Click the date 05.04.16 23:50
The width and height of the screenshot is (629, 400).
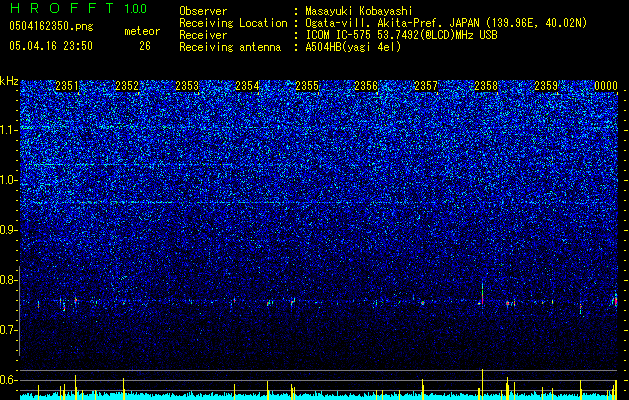coord(51,46)
